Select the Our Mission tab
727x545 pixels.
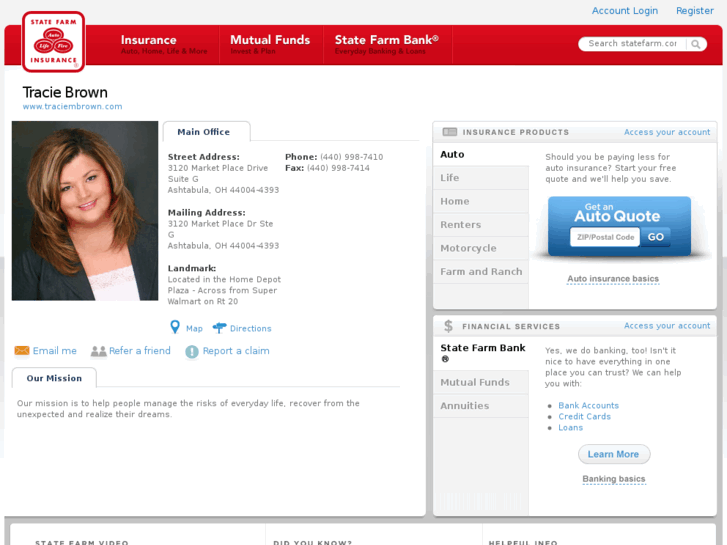click(54, 378)
